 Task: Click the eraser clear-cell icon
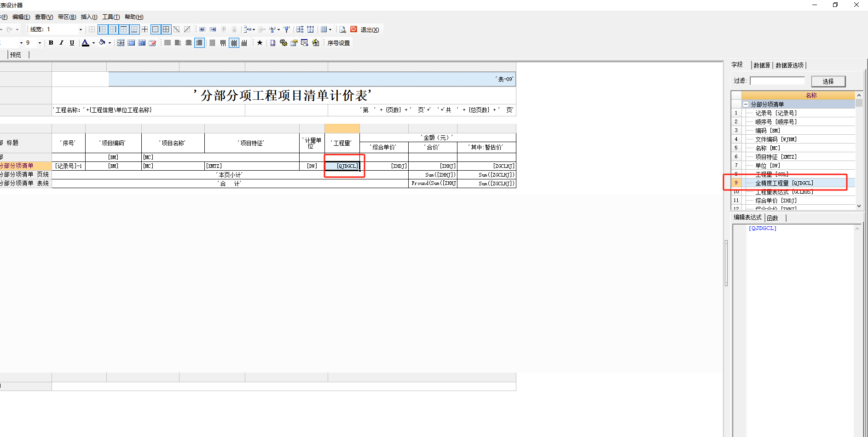point(152,43)
